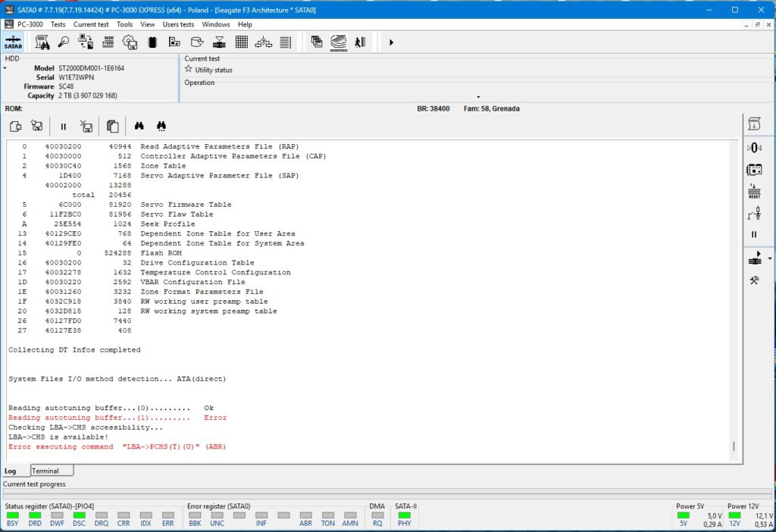776x532 pixels.
Task: Click the binoculars with dots icon
Action: [161, 127]
